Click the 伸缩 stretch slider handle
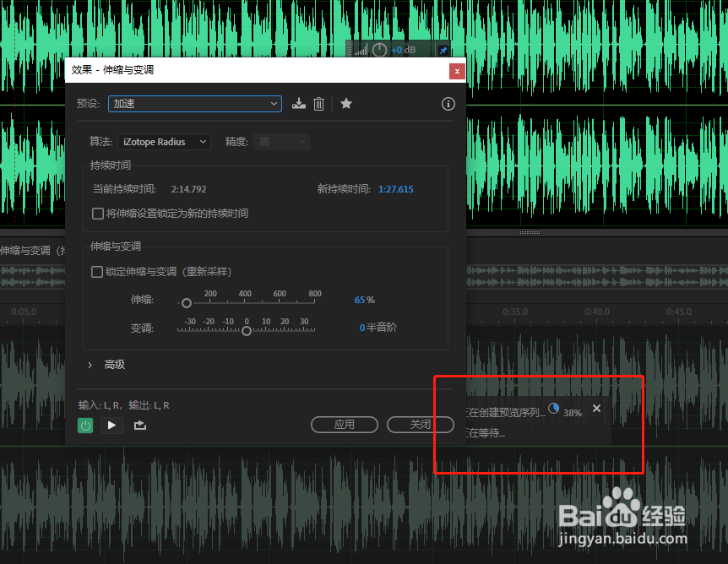The height and width of the screenshot is (564, 728). click(186, 303)
